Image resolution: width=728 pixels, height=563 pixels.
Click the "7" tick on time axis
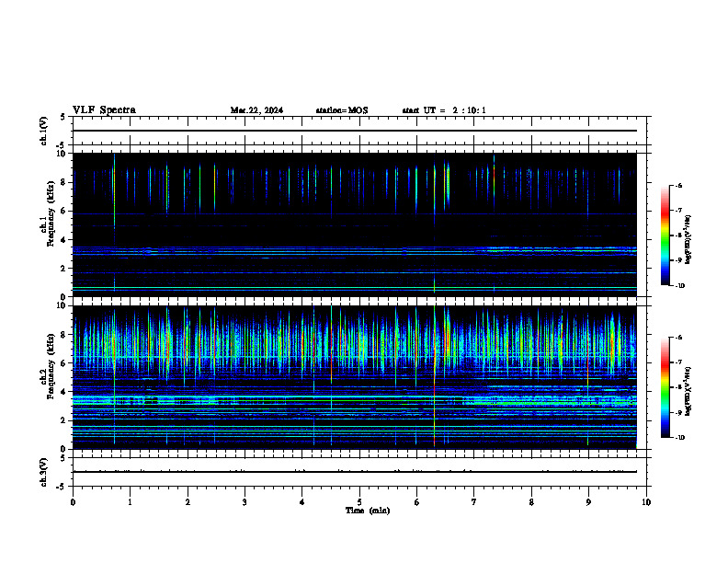point(474,502)
